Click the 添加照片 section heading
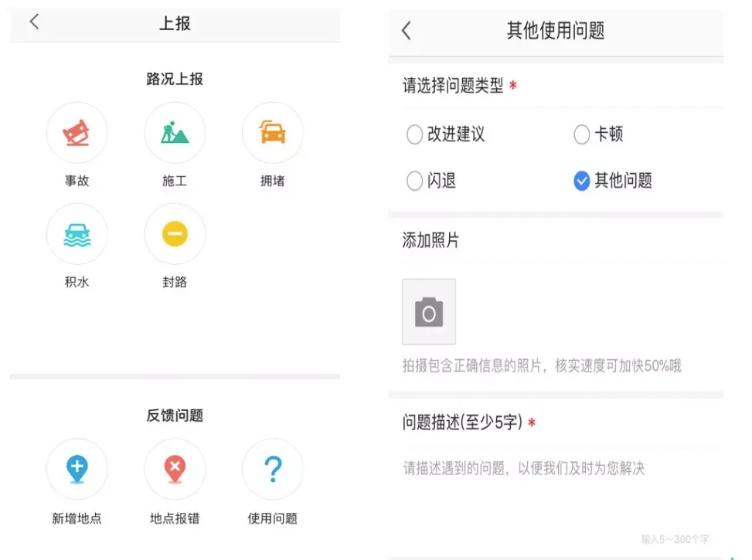Screen dimensions: 752x560 pyautogui.click(x=430, y=240)
